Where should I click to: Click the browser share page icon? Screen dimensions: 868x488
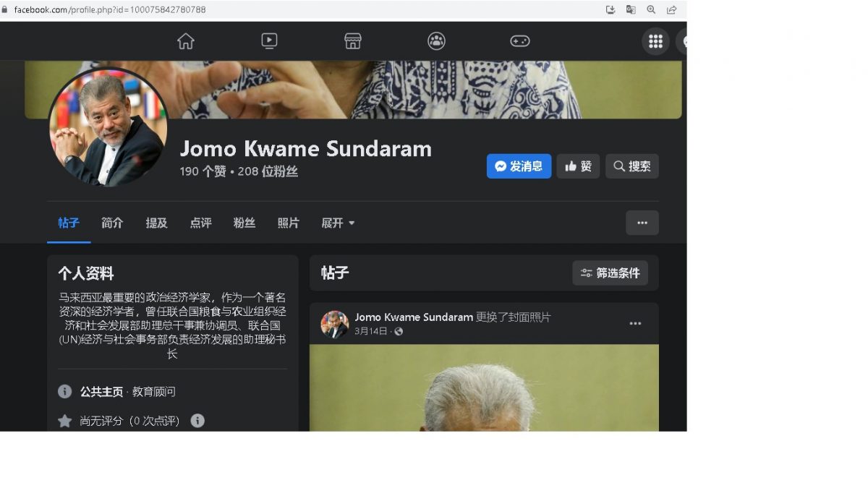pos(671,9)
